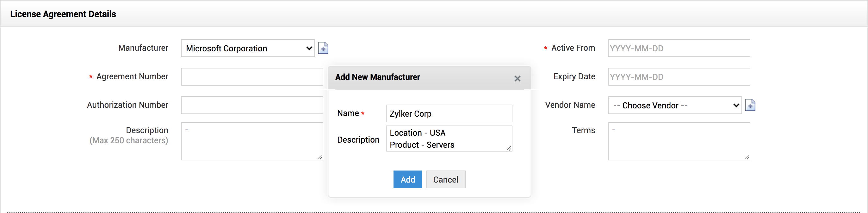This screenshot has width=868, height=213.
Task: Click the Cancel button in the dialog
Action: tap(445, 179)
